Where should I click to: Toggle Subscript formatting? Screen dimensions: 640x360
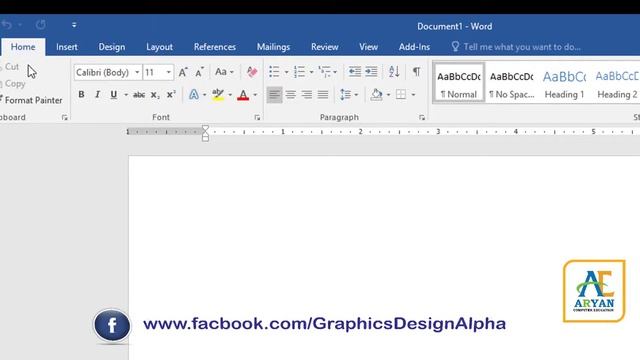coord(155,95)
